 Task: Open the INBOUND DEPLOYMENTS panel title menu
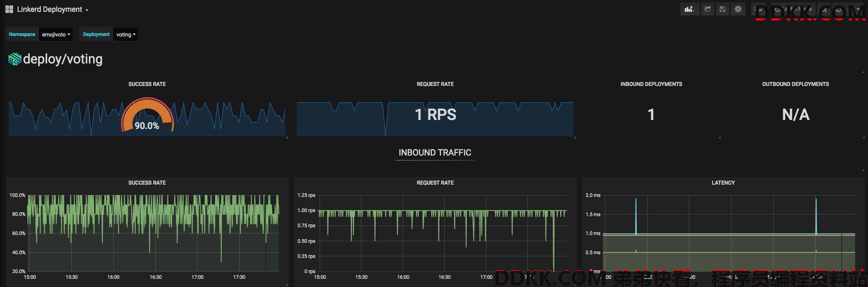[651, 84]
